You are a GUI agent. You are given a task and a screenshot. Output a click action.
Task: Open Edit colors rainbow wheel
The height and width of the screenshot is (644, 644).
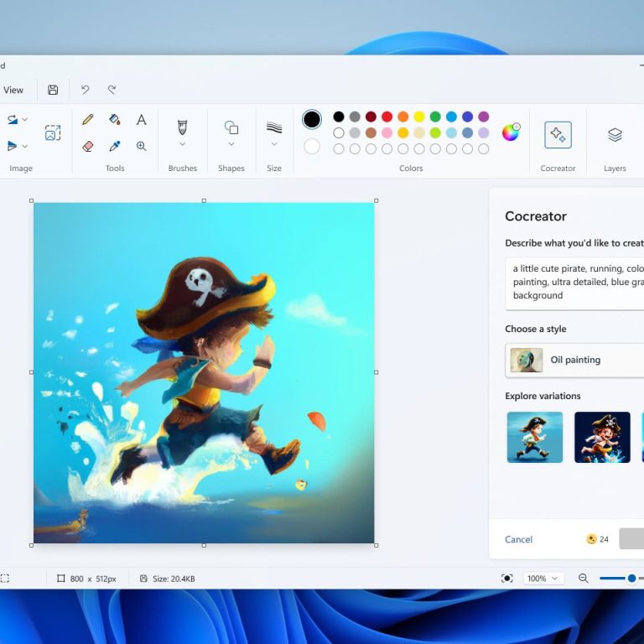[x=511, y=132]
